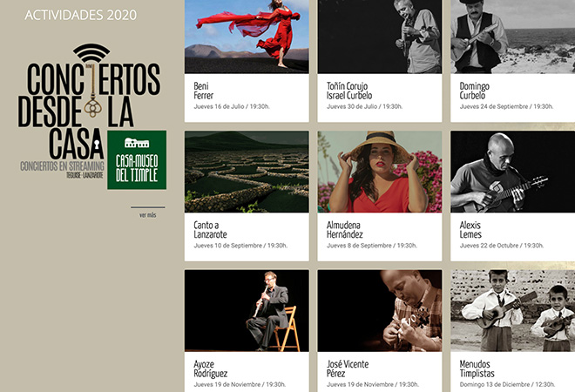Click the 'Beni Ferrer' title text
Screen dimensions: 575x392
point(204,91)
